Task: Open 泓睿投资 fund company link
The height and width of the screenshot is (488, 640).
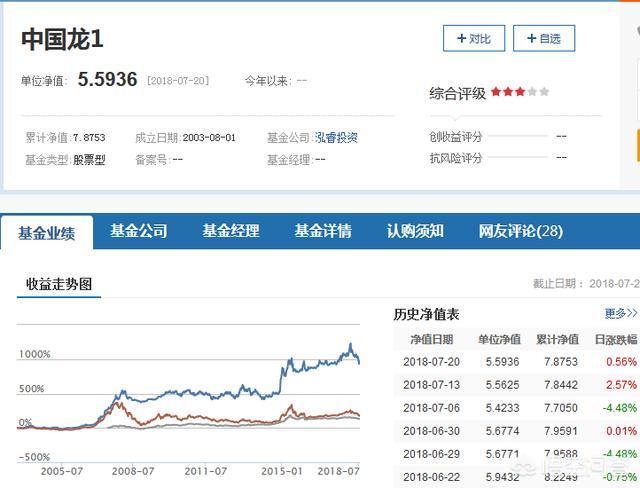Action: pyautogui.click(x=336, y=137)
